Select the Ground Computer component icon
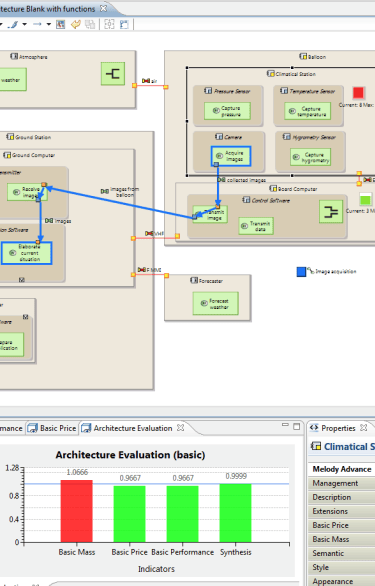Viewport: 375px width, 586px height. point(7,155)
